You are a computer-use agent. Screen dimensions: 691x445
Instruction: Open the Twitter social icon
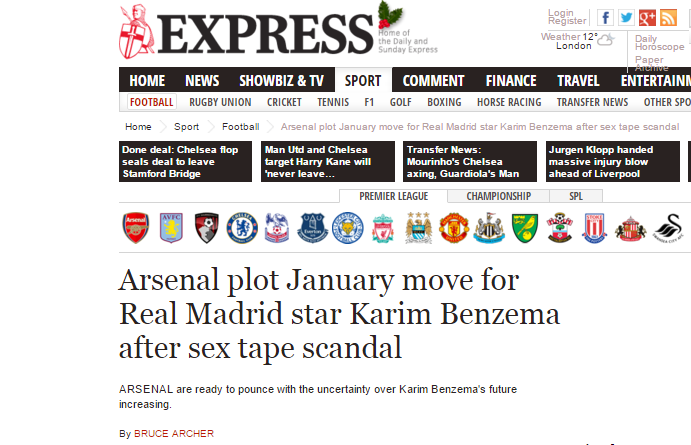pyautogui.click(x=626, y=18)
